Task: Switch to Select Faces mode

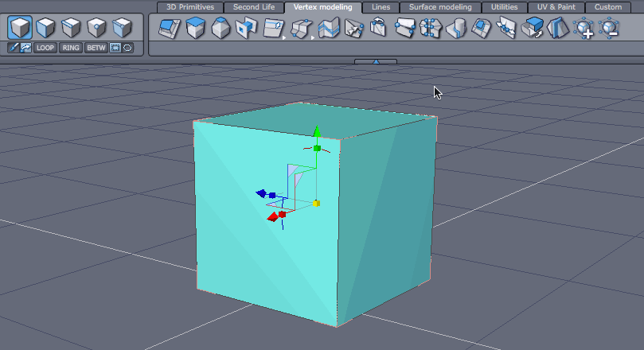Action: tap(45, 28)
